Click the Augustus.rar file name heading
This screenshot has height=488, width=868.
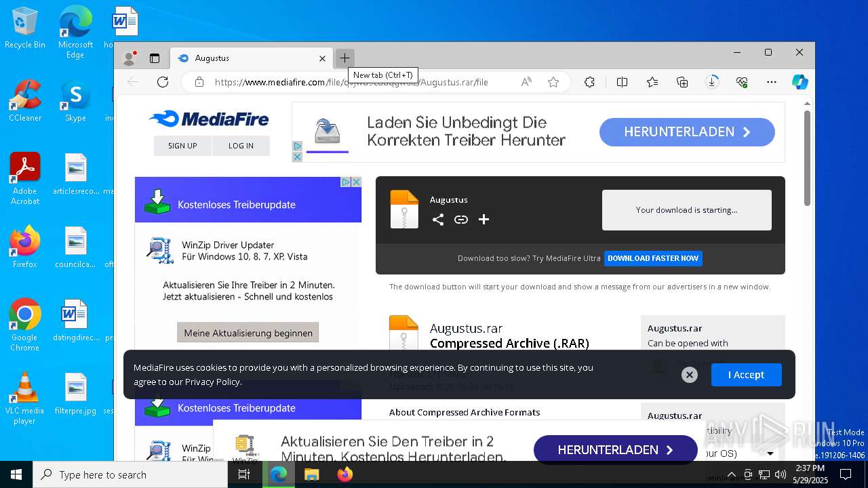pyautogui.click(x=466, y=328)
